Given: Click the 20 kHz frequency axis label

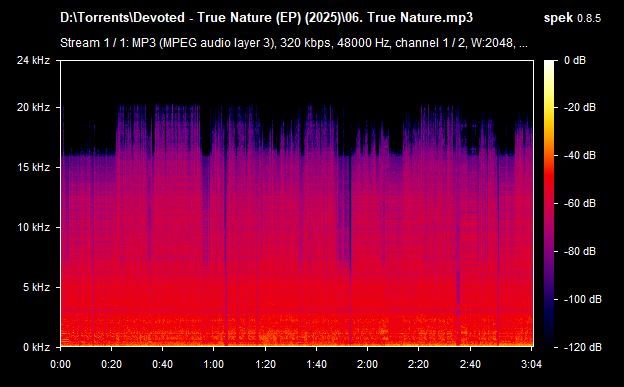Looking at the screenshot, I should (x=33, y=108).
